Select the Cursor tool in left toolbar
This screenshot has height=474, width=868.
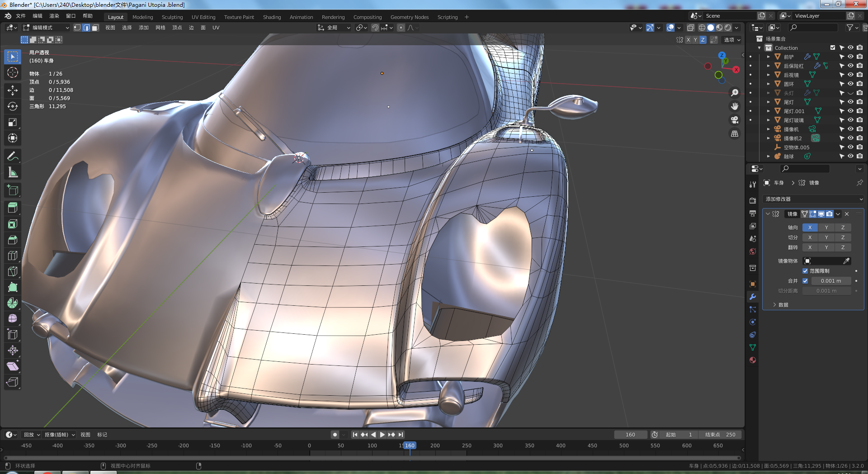(x=13, y=72)
